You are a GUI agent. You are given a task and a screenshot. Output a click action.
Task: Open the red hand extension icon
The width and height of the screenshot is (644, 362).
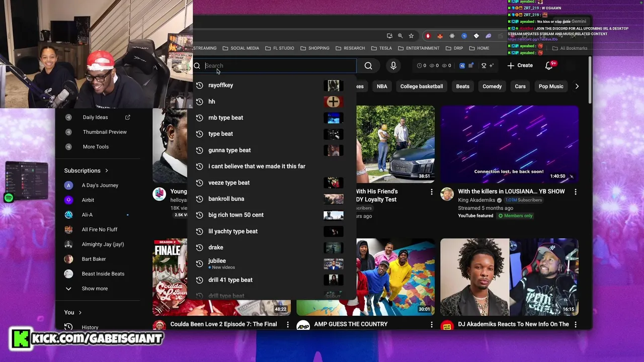(x=428, y=36)
